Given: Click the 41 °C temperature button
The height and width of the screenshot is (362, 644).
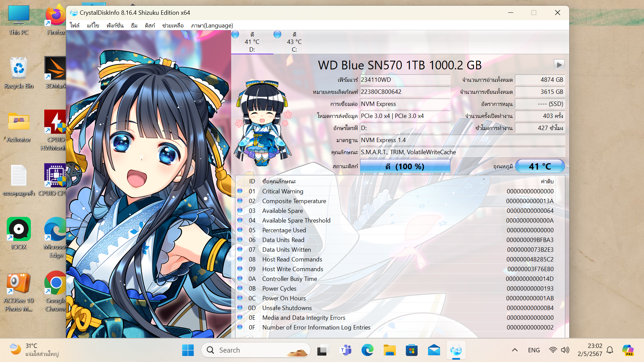Looking at the screenshot, I should click(540, 166).
